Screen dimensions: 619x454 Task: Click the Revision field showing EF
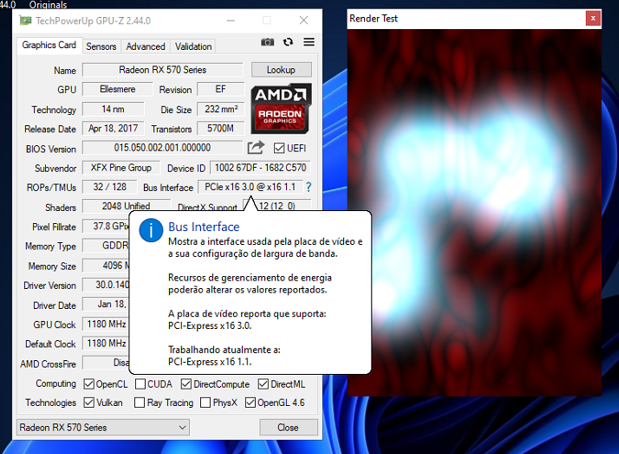pos(221,89)
